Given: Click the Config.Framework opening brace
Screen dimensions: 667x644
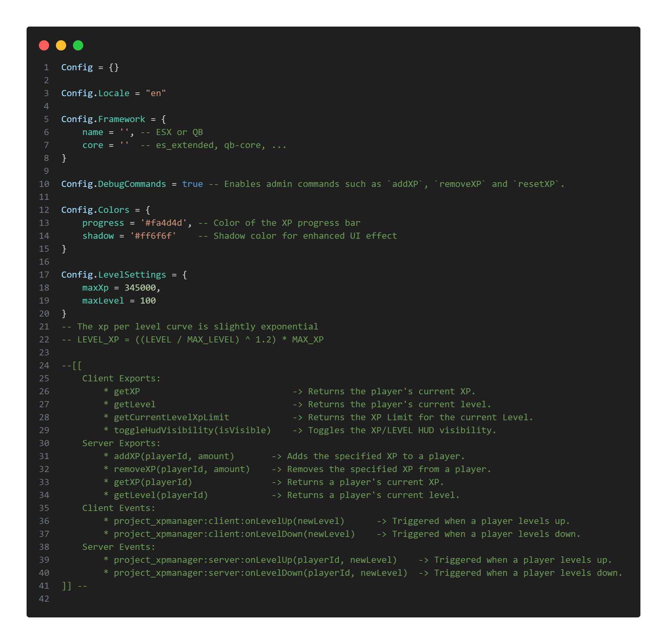Looking at the screenshot, I should pyautogui.click(x=164, y=119).
